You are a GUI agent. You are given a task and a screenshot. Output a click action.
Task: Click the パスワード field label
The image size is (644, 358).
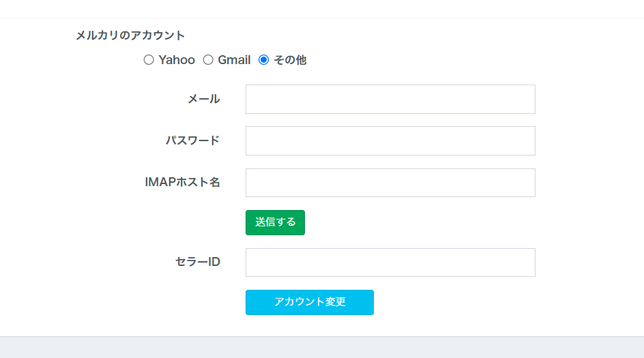192,140
